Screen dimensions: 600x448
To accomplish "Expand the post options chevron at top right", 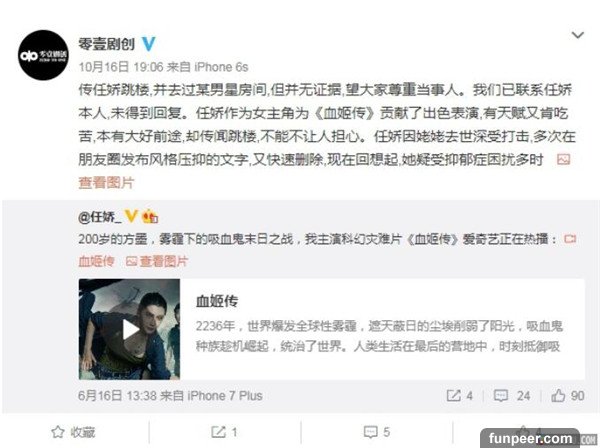I will coord(577,35).
